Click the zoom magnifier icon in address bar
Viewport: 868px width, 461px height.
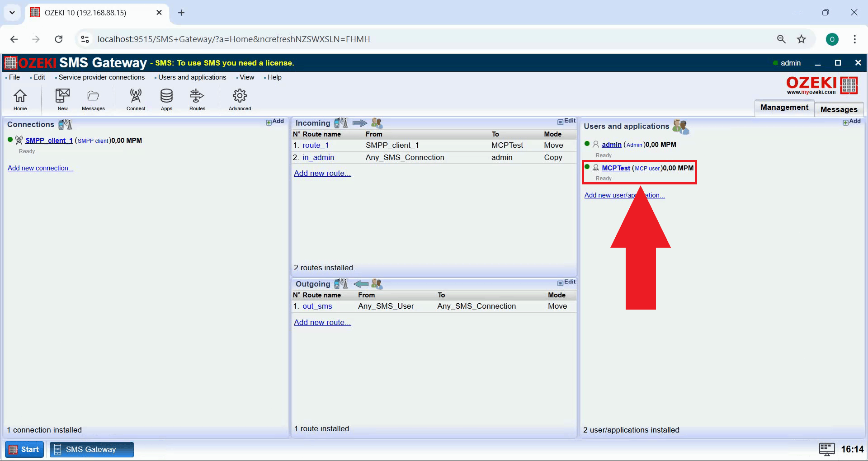(781, 39)
